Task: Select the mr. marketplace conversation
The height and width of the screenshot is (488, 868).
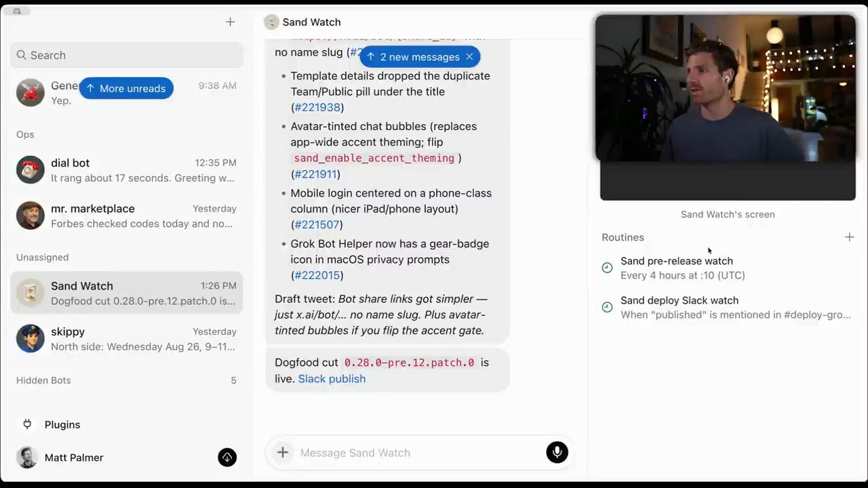Action: 126,216
